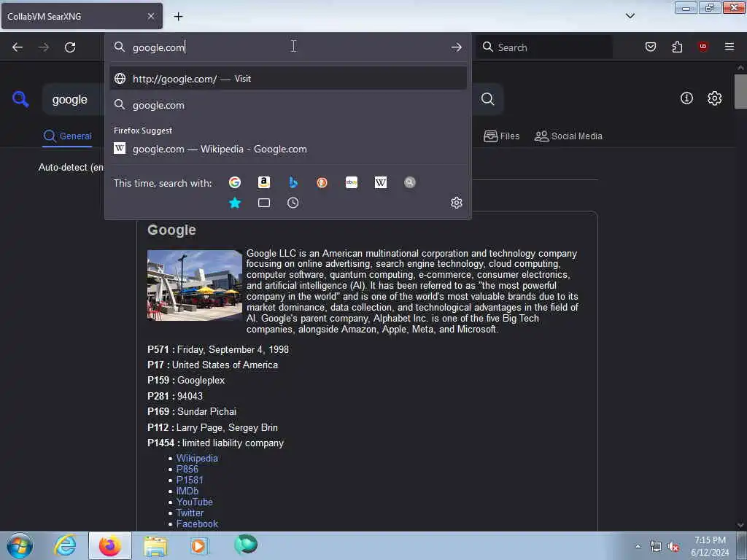The image size is (747, 560).
Task: Open a new tab with plus button
Action: pyautogui.click(x=178, y=16)
